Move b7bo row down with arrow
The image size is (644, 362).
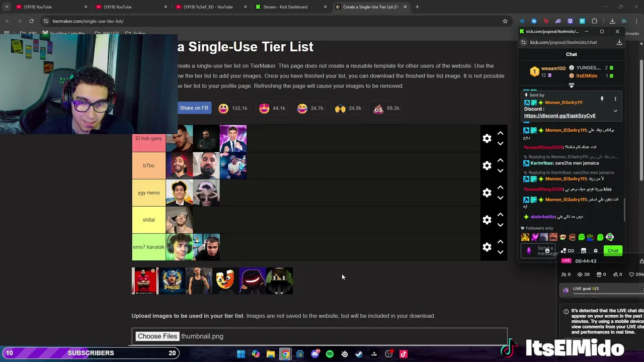[500, 170]
